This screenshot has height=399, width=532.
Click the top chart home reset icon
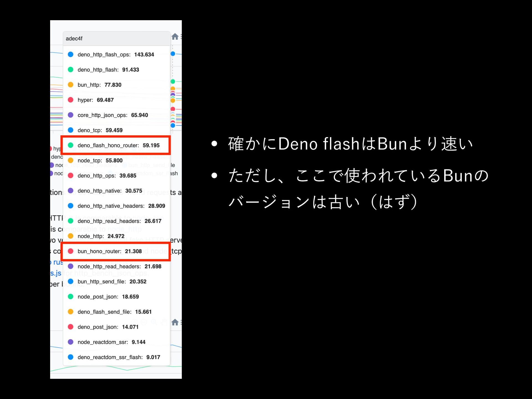tap(175, 37)
